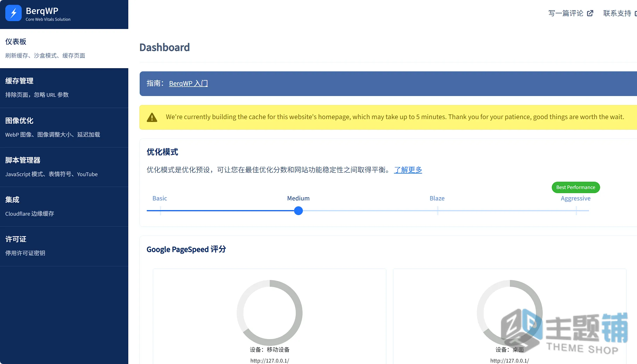Select the Medium optimization mode label
The height and width of the screenshot is (364, 637).
pyautogui.click(x=298, y=198)
